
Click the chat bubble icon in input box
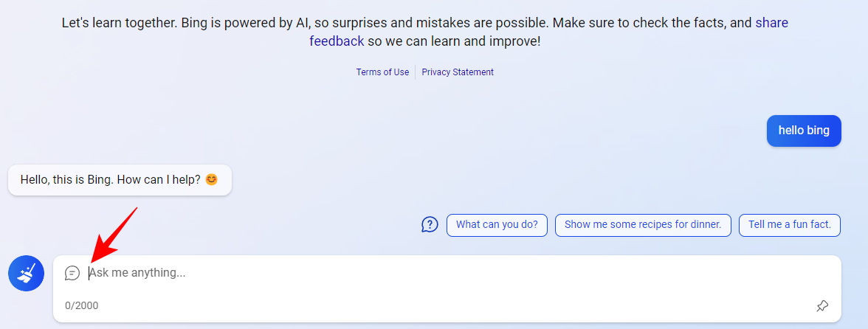coord(72,273)
